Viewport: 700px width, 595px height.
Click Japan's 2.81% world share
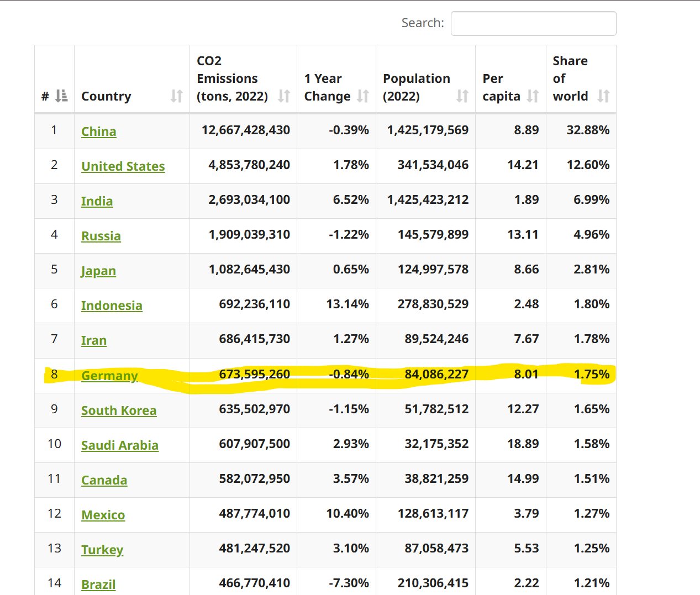(x=592, y=269)
